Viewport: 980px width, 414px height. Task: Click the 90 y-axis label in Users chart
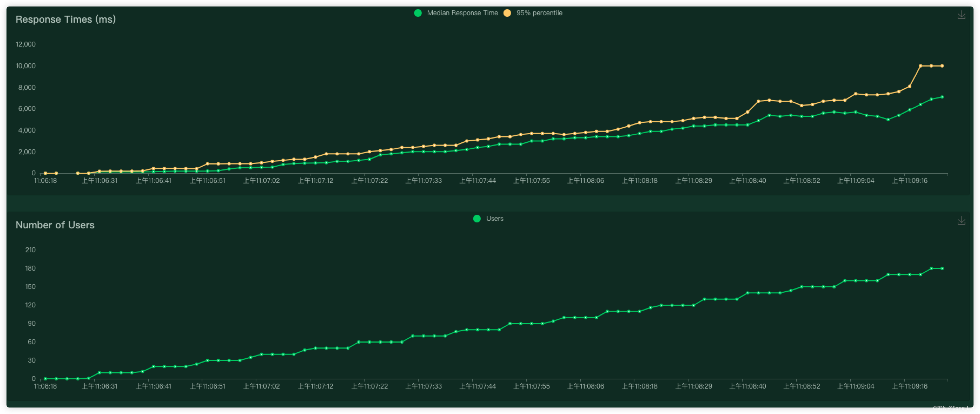point(32,323)
